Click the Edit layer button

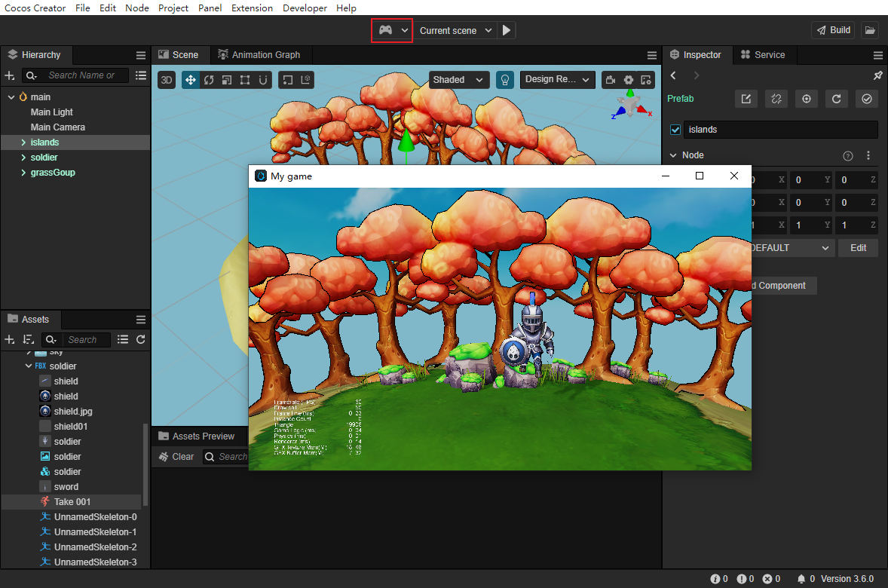coord(858,248)
